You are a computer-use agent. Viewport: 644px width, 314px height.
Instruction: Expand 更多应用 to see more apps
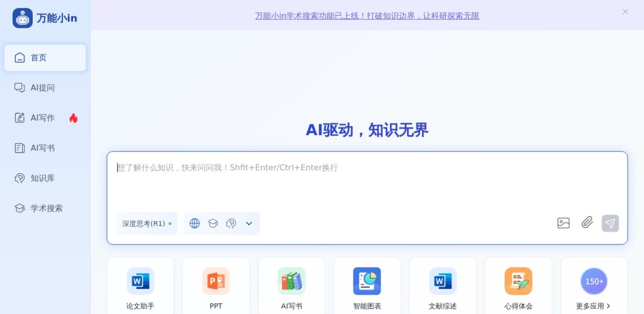593,306
